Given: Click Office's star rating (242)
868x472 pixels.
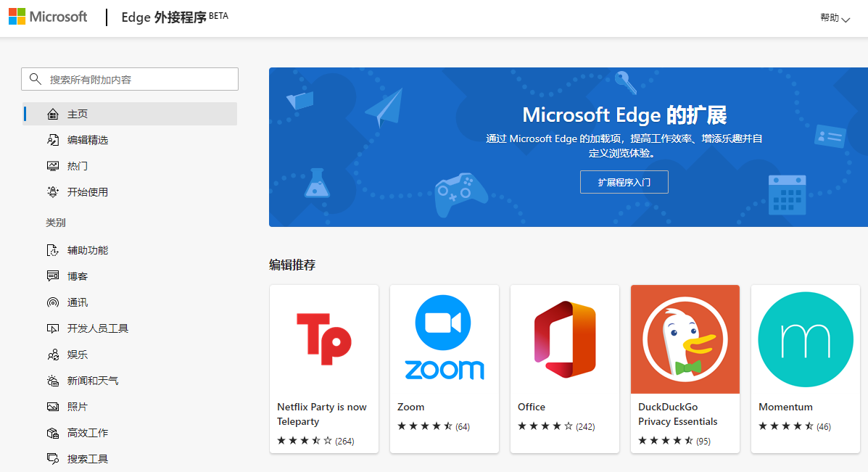Looking at the screenshot, I should pos(556,426).
